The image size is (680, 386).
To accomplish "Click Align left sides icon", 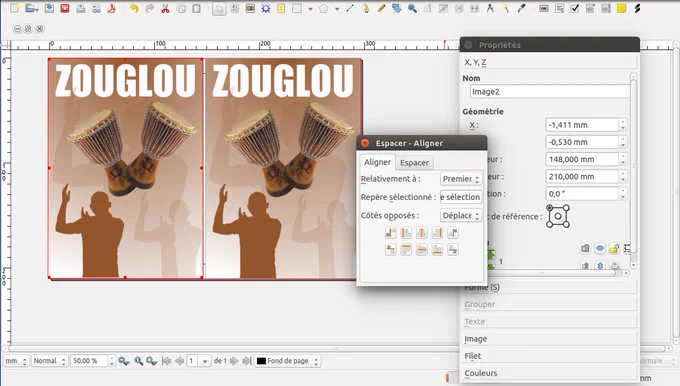I will tap(406, 233).
